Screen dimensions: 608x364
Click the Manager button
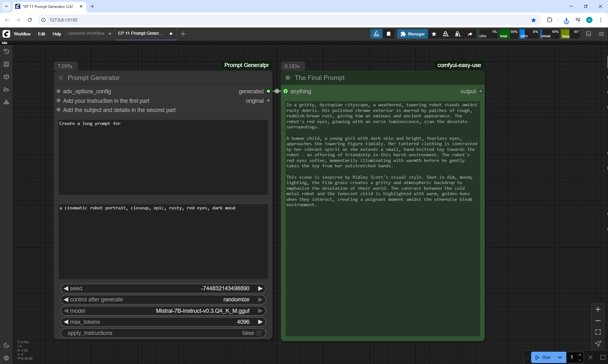coord(412,34)
